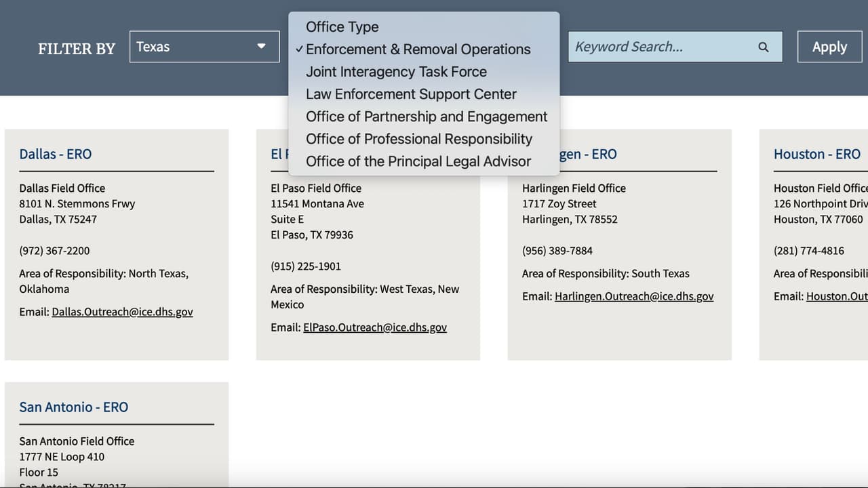Screen dimensions: 868x488
Task: Uncheck Enforcement & Removal Operations
Action: click(x=418, y=49)
